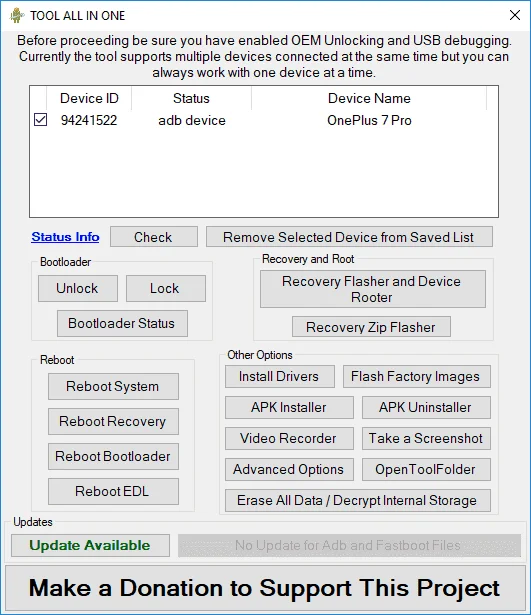Click Install Drivers
This screenshot has height=615, width=531.
tap(280, 377)
